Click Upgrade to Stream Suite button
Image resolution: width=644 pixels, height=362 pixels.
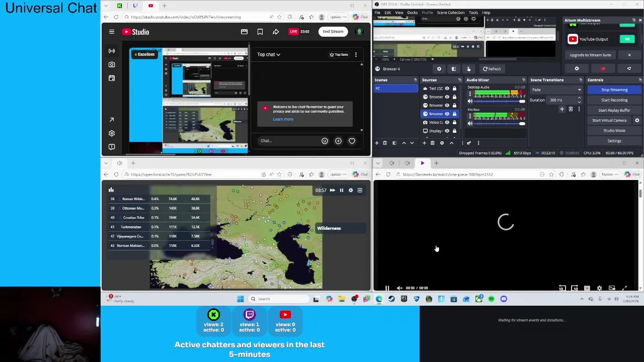click(x=590, y=55)
